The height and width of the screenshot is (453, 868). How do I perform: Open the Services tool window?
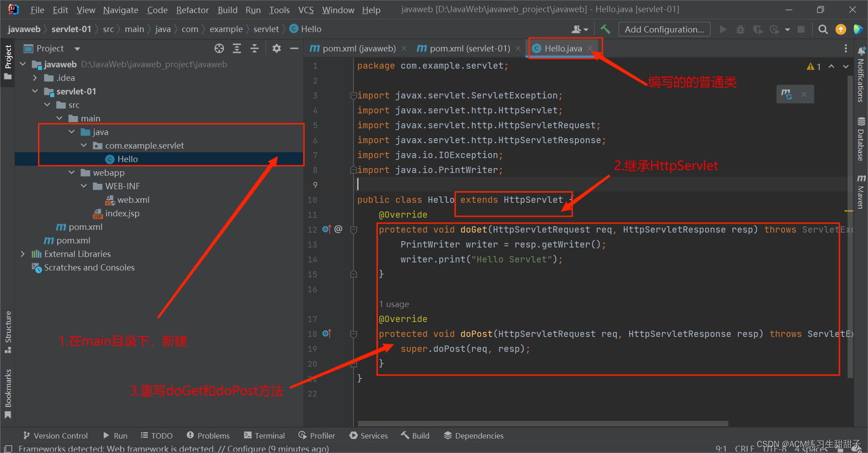pyautogui.click(x=368, y=435)
